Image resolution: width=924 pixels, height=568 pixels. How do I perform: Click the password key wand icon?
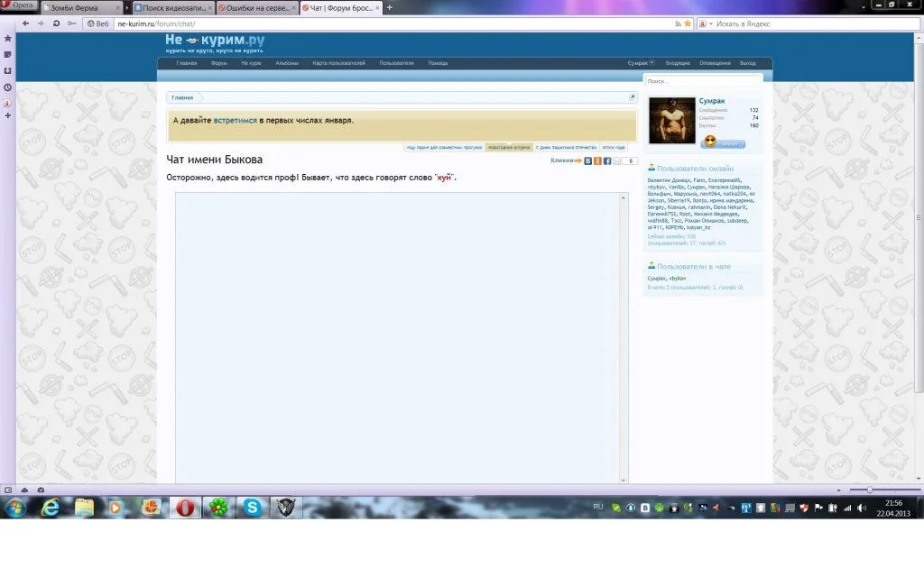(x=71, y=23)
